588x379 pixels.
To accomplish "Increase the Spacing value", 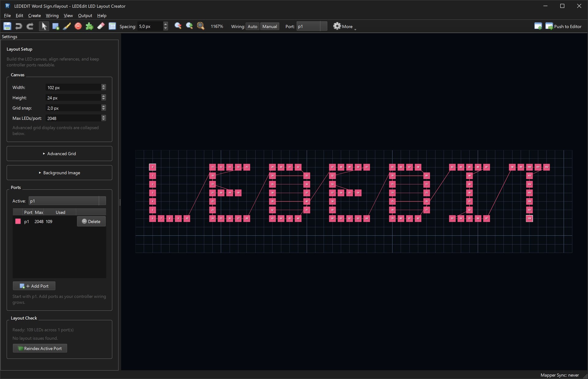I will pyautogui.click(x=166, y=24).
